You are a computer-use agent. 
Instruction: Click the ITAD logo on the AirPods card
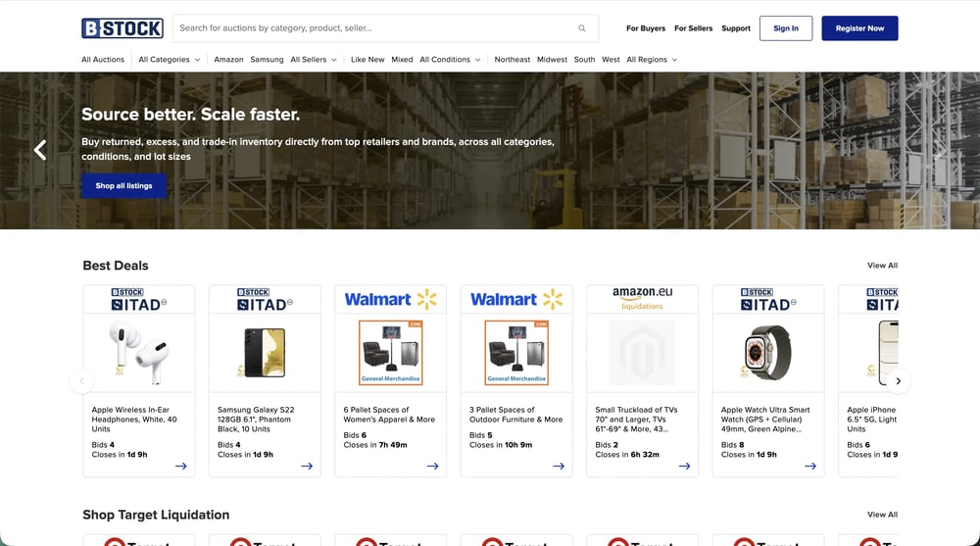[x=139, y=300]
